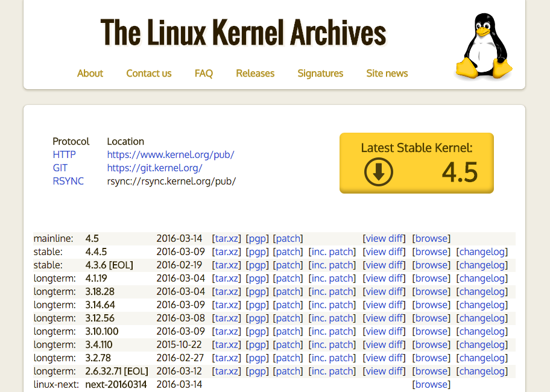Open patch for longterm 3.10.100
This screenshot has height=392, width=550.
point(288,331)
